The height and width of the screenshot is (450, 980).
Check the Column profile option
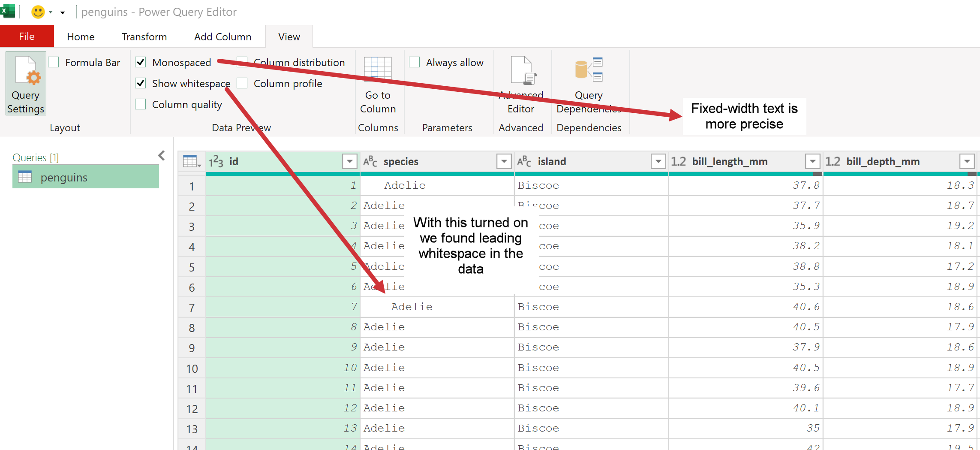pyautogui.click(x=242, y=83)
